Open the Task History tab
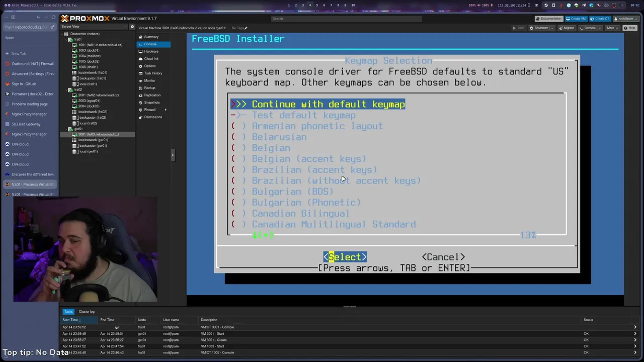Screen dimensions: 644x362 pyautogui.click(x=153, y=73)
